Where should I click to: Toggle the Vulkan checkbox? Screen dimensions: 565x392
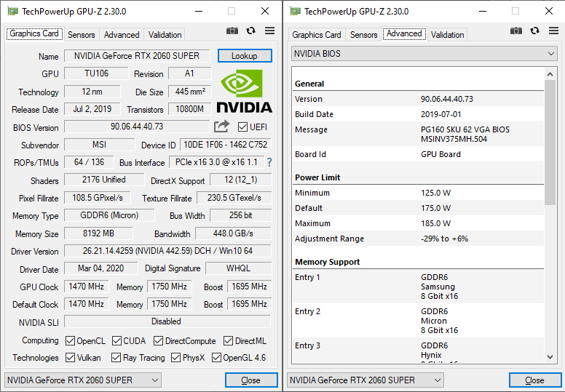pyautogui.click(x=71, y=357)
